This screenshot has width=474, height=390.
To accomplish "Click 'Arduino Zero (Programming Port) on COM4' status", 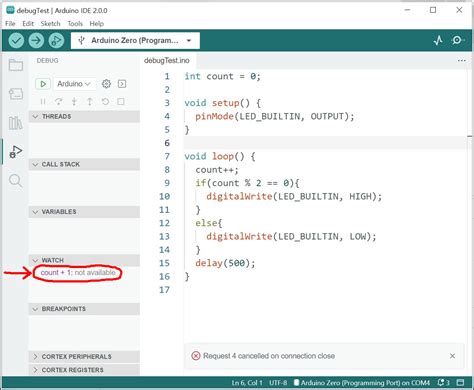I will (x=362, y=383).
